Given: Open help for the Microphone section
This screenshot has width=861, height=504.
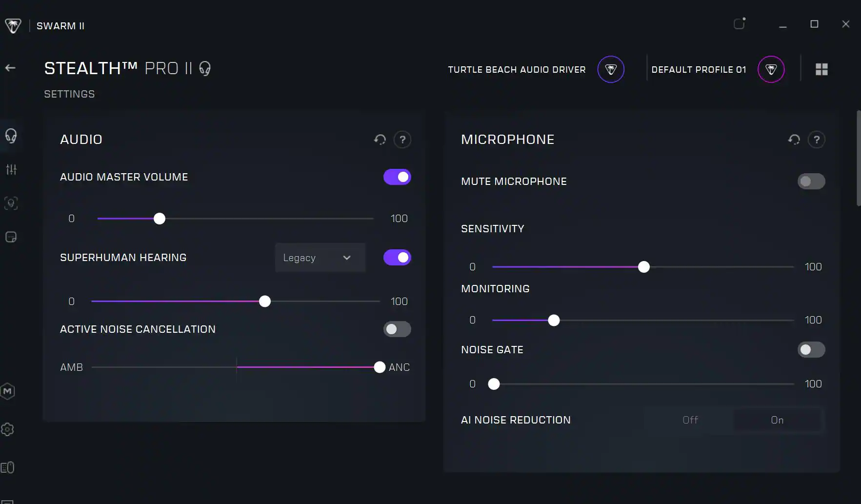Looking at the screenshot, I should click(817, 140).
